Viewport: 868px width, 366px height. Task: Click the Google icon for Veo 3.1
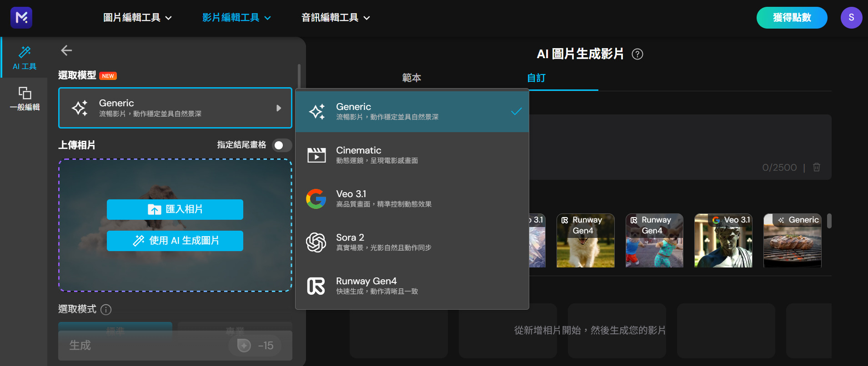316,199
